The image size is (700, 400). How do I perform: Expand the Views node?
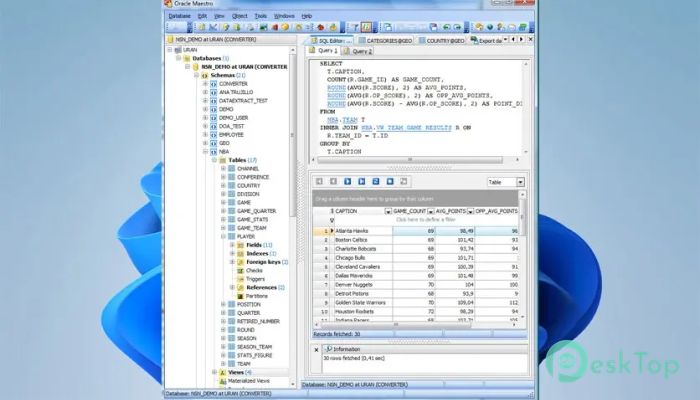tap(214, 372)
